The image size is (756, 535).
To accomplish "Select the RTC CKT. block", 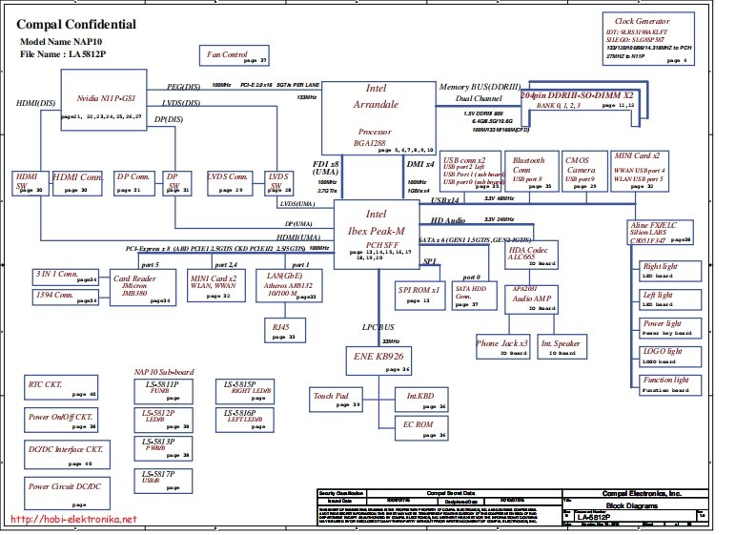I will point(61,388).
